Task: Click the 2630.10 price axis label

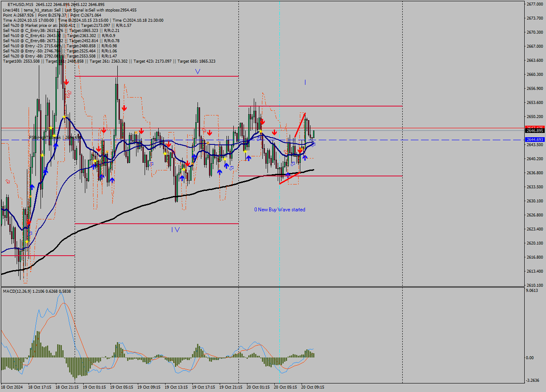Action: pos(535,201)
